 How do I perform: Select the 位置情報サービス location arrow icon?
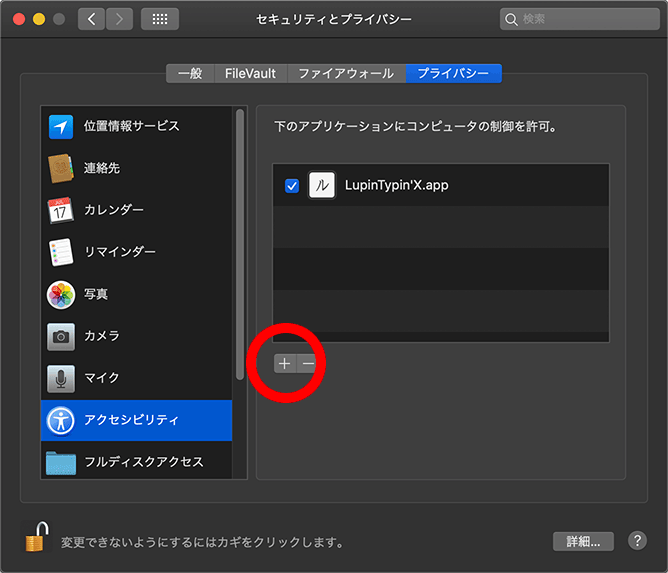pos(61,127)
